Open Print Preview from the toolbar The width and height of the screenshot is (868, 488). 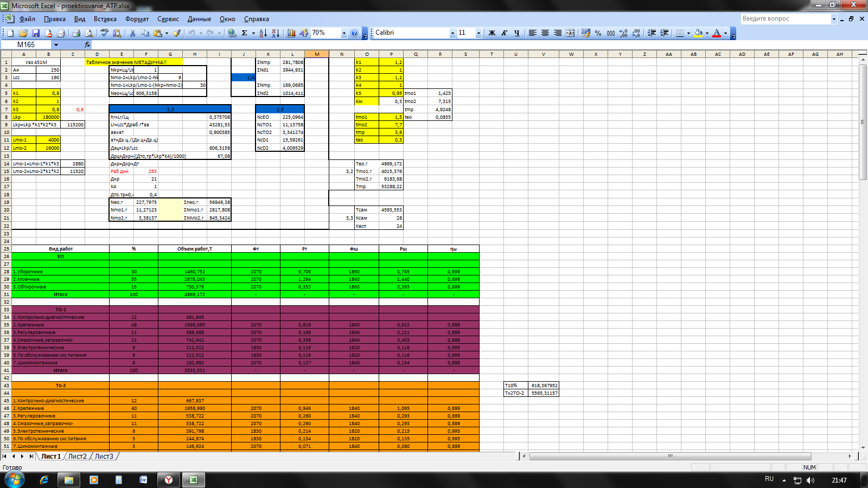click(89, 33)
